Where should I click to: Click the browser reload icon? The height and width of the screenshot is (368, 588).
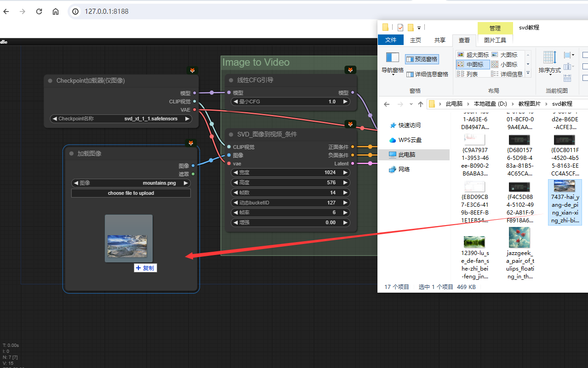point(39,11)
